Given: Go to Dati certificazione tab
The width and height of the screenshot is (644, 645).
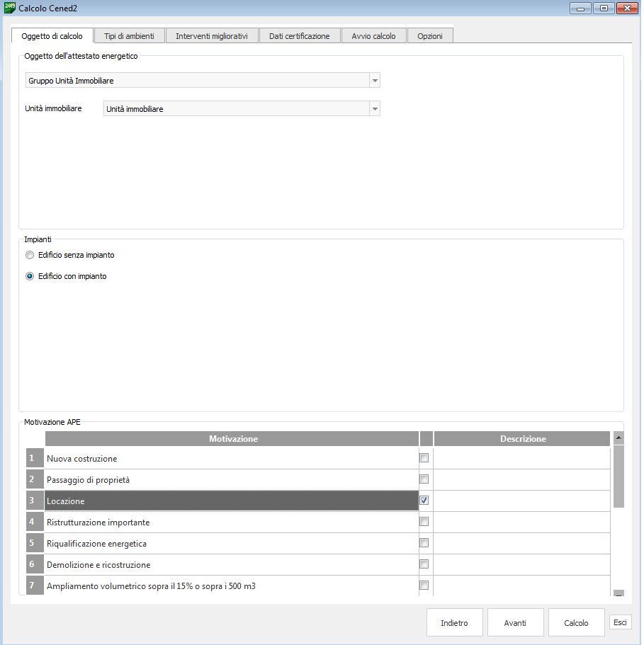Looking at the screenshot, I should (299, 36).
